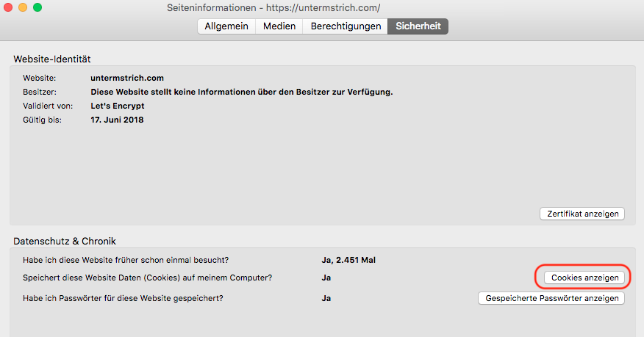Viewport: 644px width, 337px height.
Task: Open the Medien tab
Action: [279, 26]
